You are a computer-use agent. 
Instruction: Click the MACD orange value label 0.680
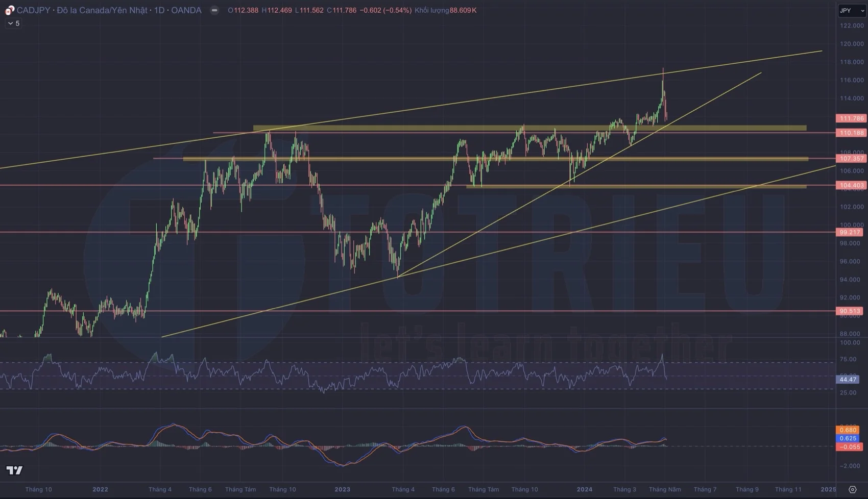pos(848,430)
